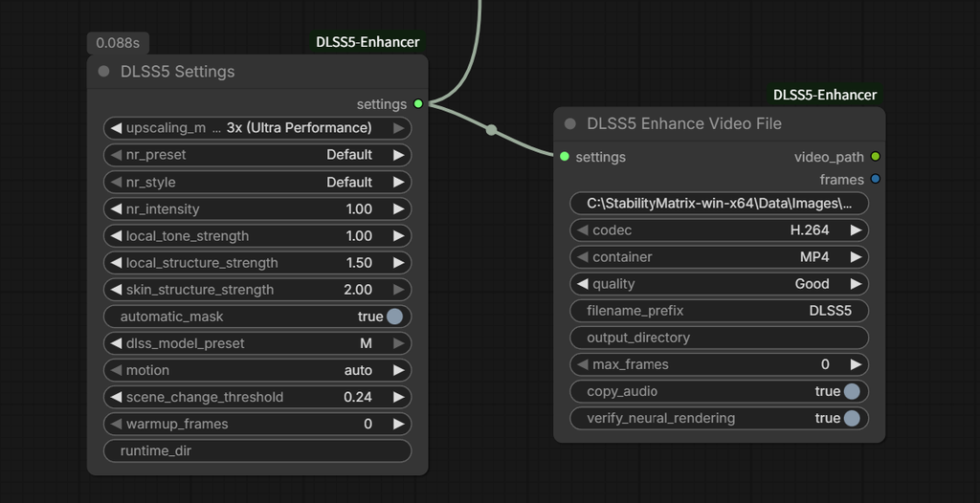
Task: Click the left arrow of nr_preset
Action: click(x=116, y=155)
